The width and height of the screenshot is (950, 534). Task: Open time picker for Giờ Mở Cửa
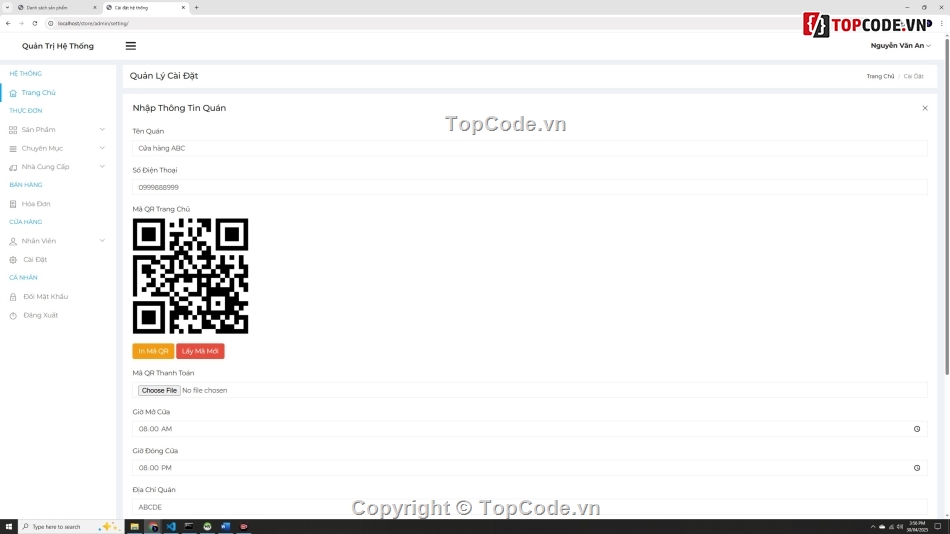[917, 429]
